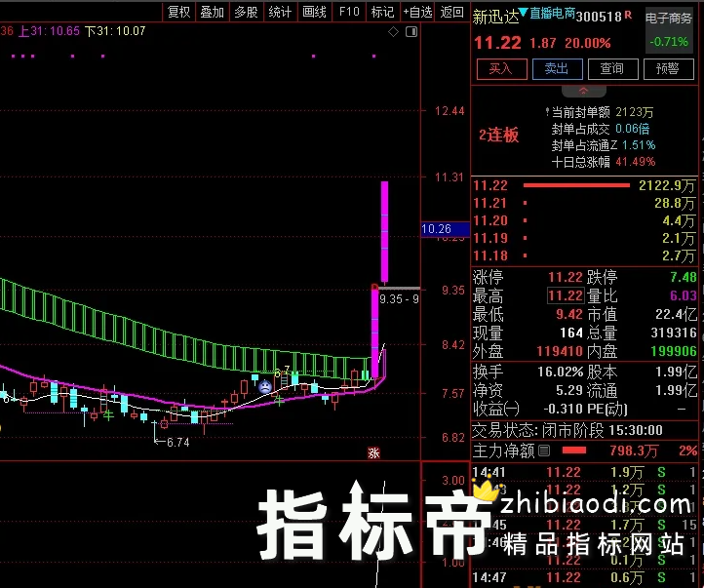Set 预警 alert button

[669, 69]
